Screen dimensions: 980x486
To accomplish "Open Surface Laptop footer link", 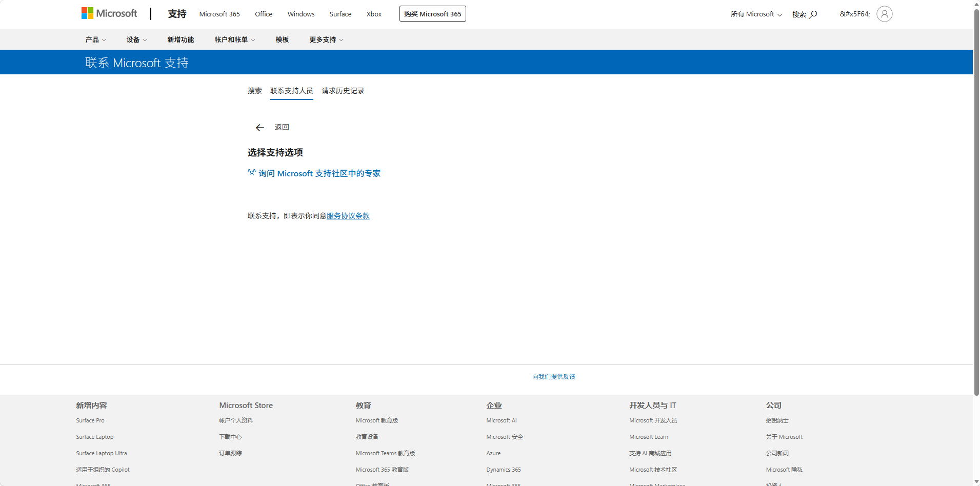I will coord(95,437).
